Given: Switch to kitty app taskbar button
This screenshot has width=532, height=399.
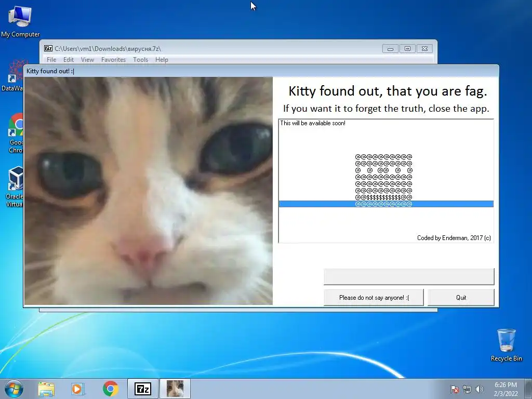Looking at the screenshot, I should click(x=175, y=389).
